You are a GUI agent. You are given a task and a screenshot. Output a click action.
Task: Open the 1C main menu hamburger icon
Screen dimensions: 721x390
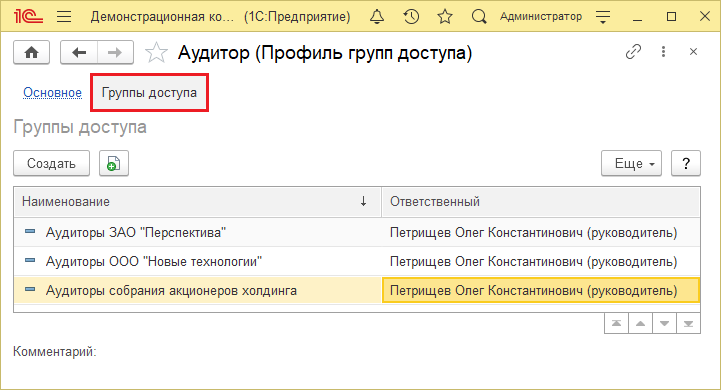[x=64, y=17]
